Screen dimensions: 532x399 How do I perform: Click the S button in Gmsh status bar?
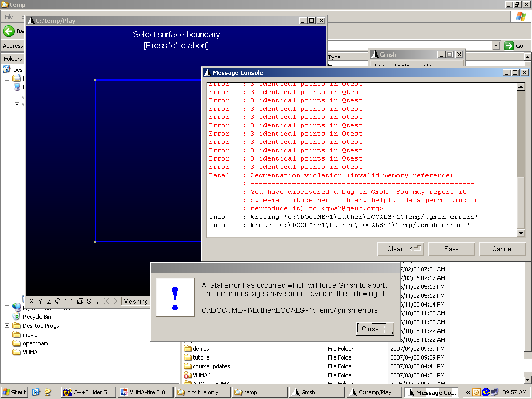[89, 301]
